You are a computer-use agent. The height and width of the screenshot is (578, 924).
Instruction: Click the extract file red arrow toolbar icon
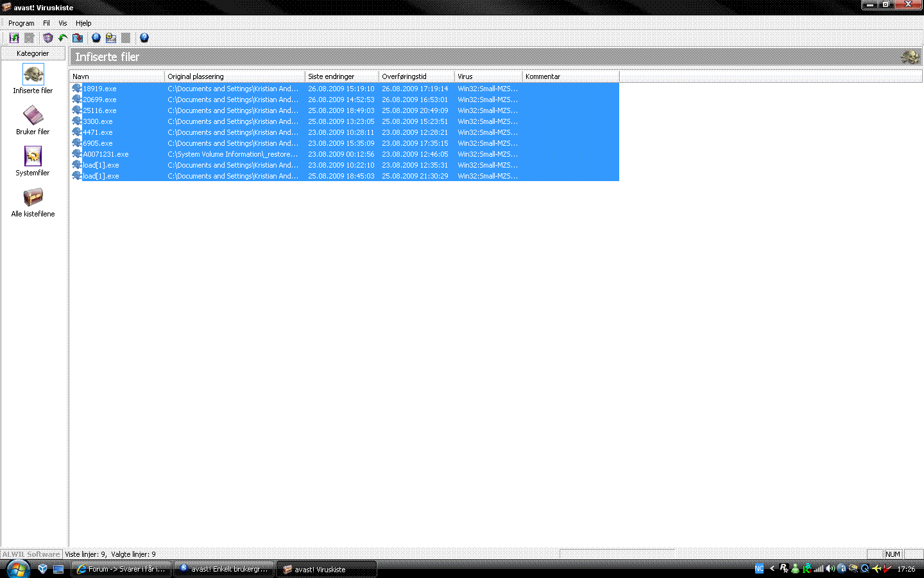(x=78, y=38)
